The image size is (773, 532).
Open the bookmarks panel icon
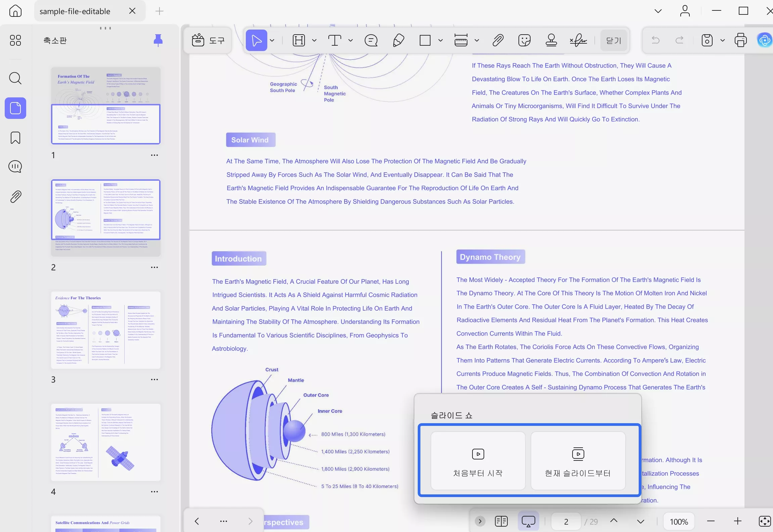click(15, 138)
